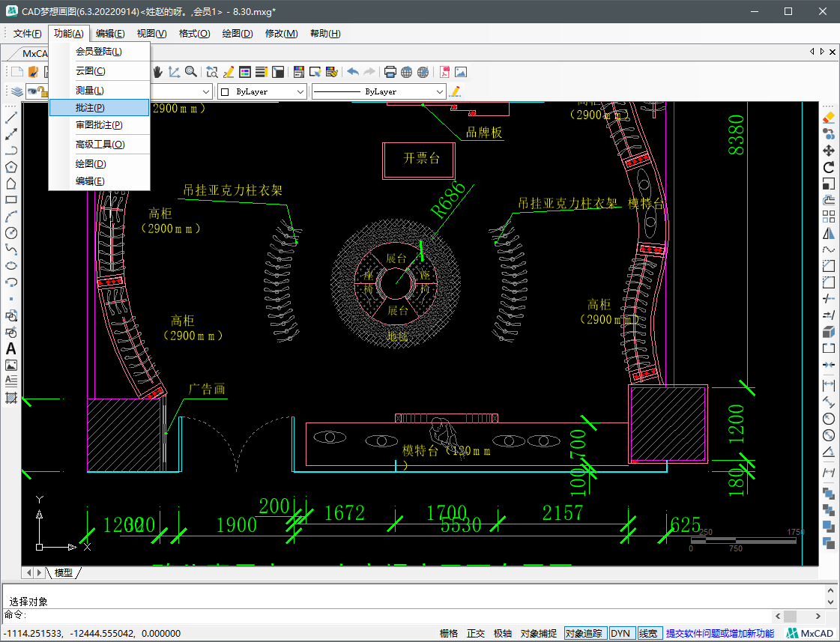This screenshot has height=642, width=840.
Task: Select the Rotate tool in right toolbar
Action: point(829,167)
